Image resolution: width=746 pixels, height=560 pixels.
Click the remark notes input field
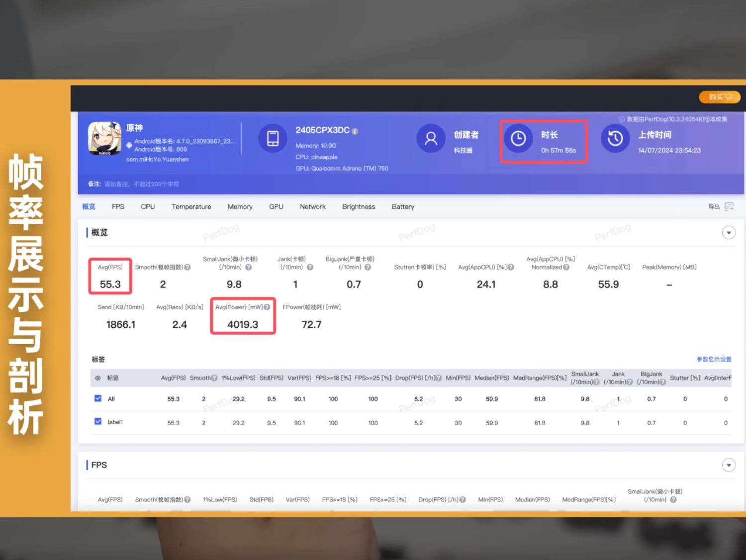tap(142, 184)
